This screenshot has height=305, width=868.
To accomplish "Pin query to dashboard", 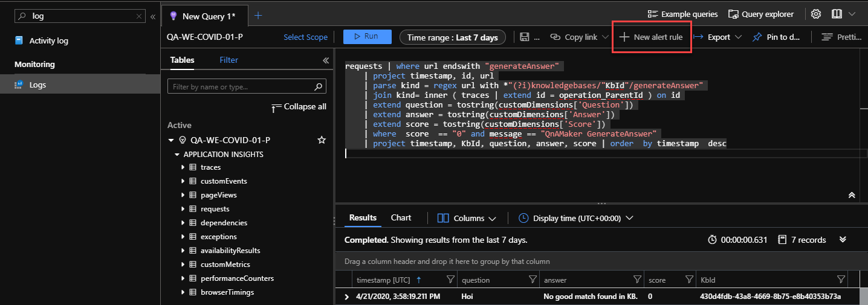I will click(x=776, y=37).
